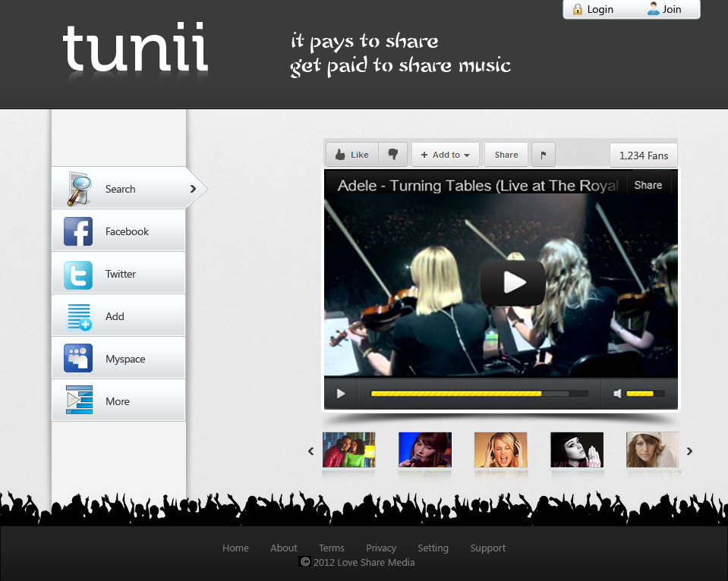
Task: Click the More playlist icon
Action: click(x=80, y=400)
